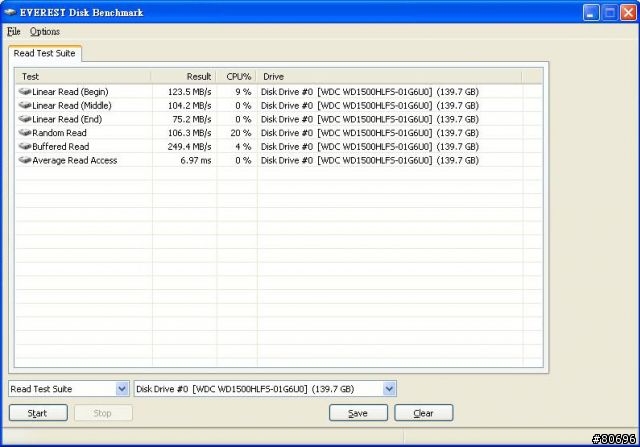
Task: Click the 104.2 MB/s result value
Action: tap(189, 106)
